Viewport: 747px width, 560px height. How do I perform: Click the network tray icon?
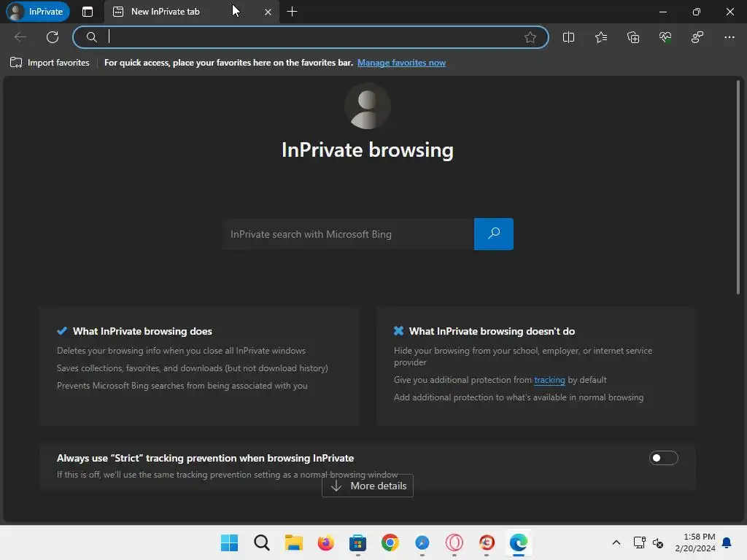[639, 542]
